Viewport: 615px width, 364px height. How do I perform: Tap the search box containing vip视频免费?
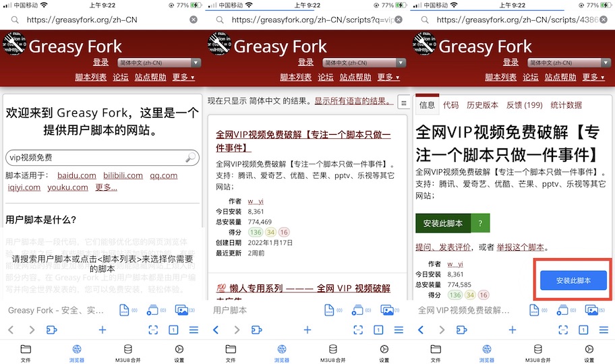tap(102, 158)
